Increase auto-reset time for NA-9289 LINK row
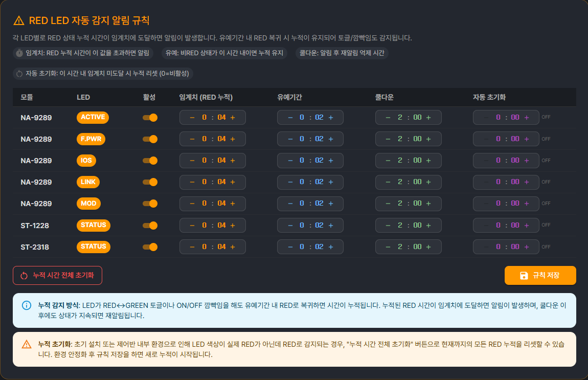This screenshot has height=380, width=588. (527, 182)
